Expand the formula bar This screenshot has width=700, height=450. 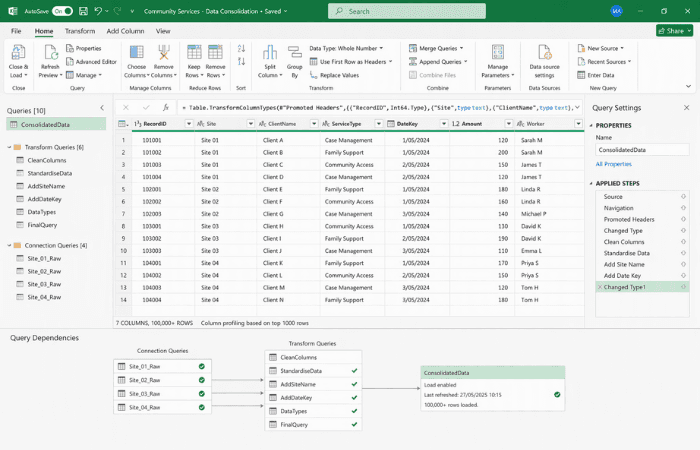coord(577,108)
